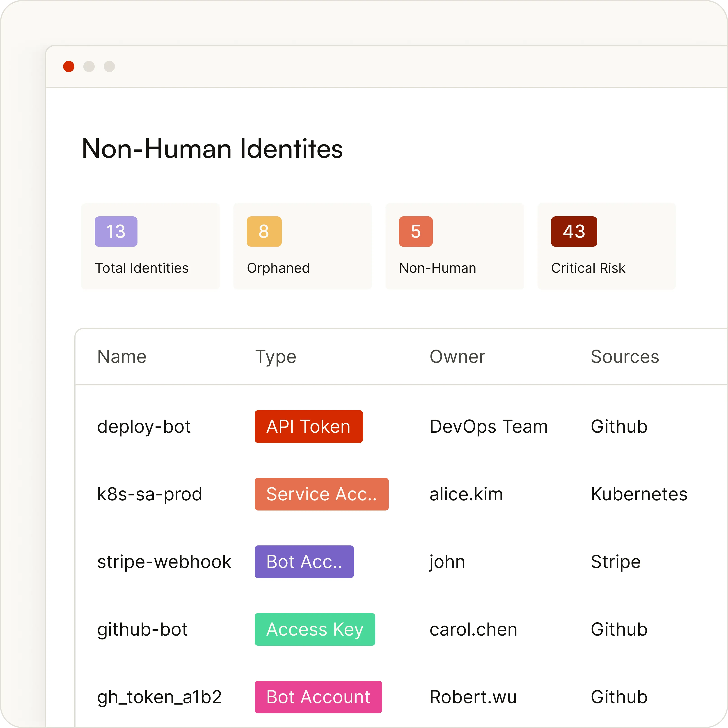
Task: Click the Kubernetes source entry
Action: [639, 494]
